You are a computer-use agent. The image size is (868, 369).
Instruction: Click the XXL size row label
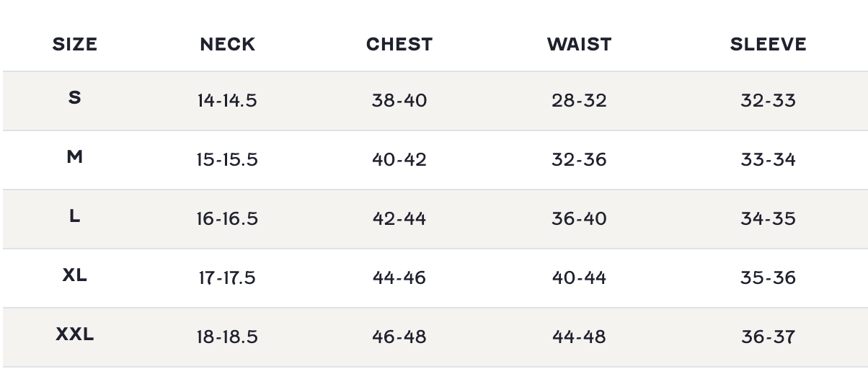74,334
